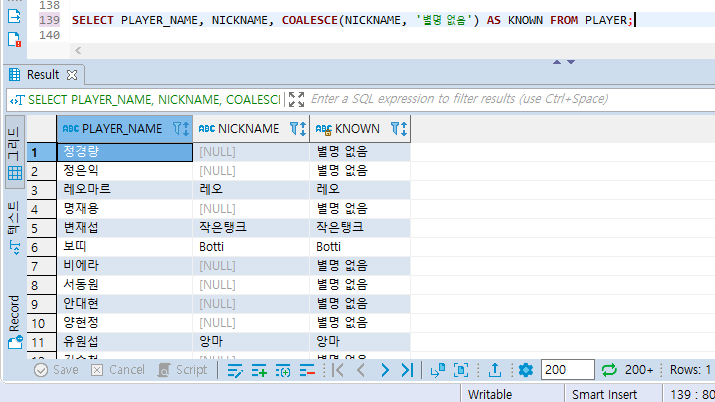
Task: Click the delete current row icon
Action: (x=307, y=370)
